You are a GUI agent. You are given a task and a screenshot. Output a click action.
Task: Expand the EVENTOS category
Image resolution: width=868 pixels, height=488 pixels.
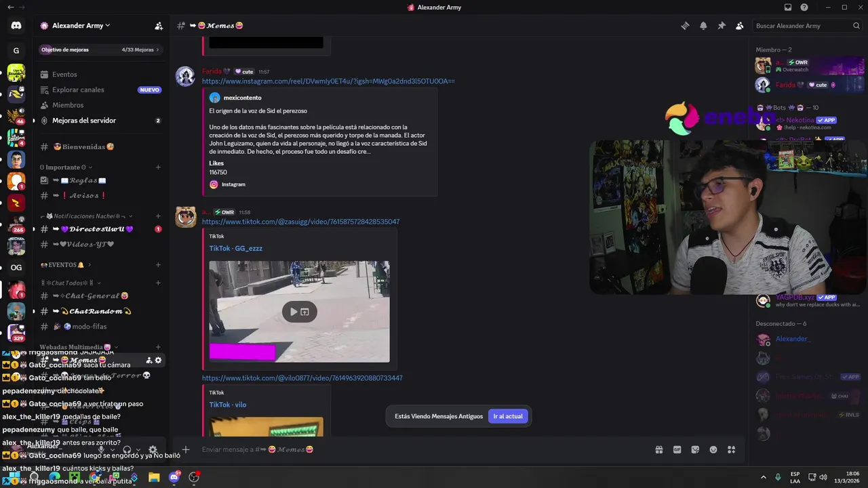pos(66,265)
